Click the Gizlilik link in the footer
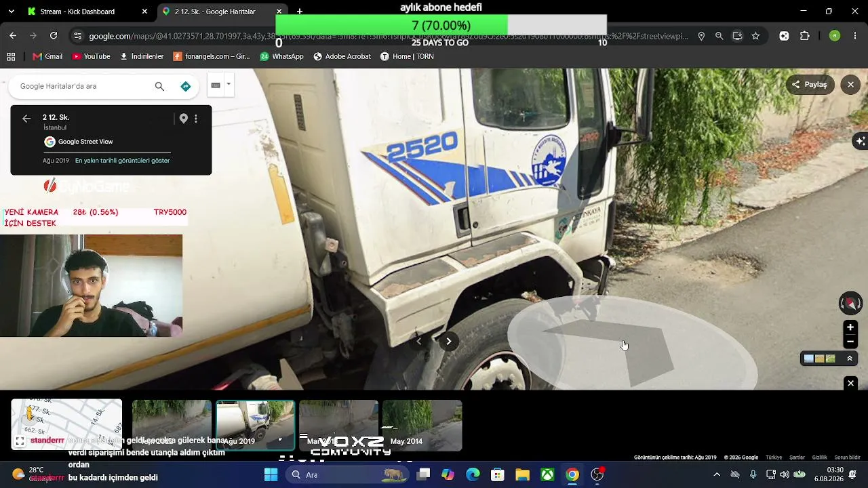The width and height of the screenshot is (868, 488). point(819,457)
